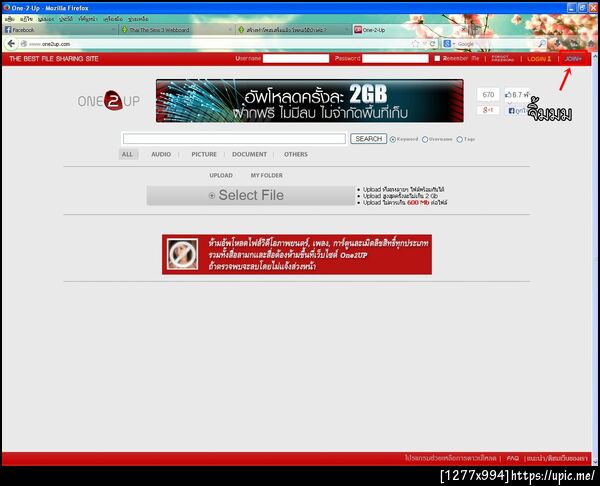This screenshot has height=486, width=600.
Task: Open the fifth (Bookmarks) menu in menu bar
Action: coord(88,19)
